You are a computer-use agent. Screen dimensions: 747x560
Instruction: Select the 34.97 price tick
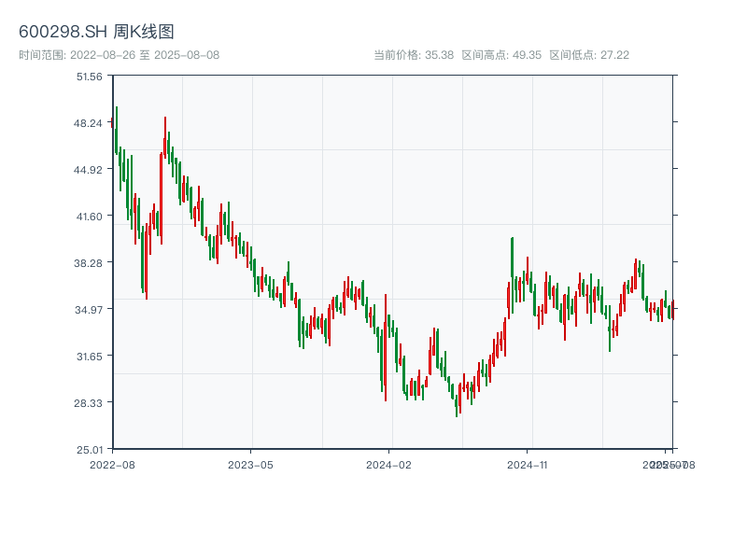[90, 310]
